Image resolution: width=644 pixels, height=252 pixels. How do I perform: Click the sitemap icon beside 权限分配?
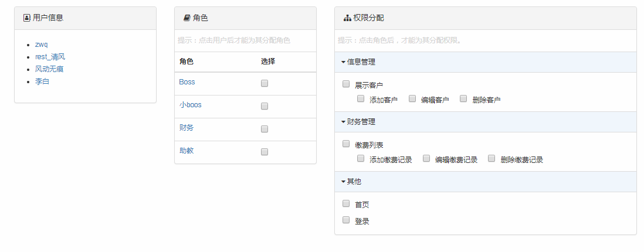click(347, 18)
